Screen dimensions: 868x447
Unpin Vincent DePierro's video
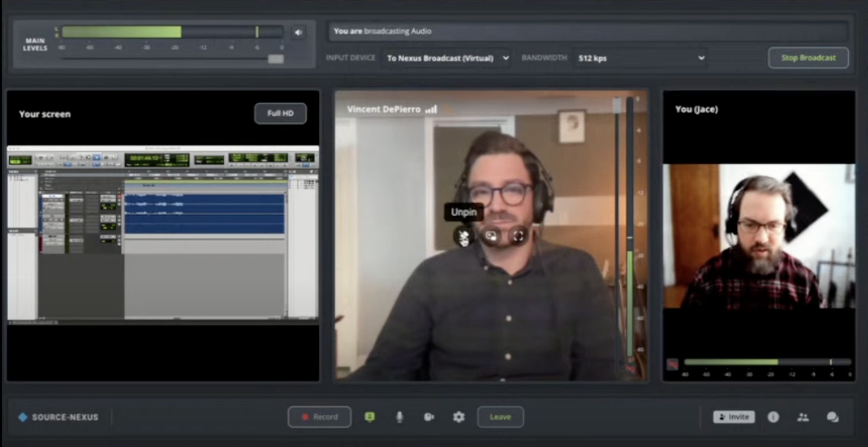point(464,236)
